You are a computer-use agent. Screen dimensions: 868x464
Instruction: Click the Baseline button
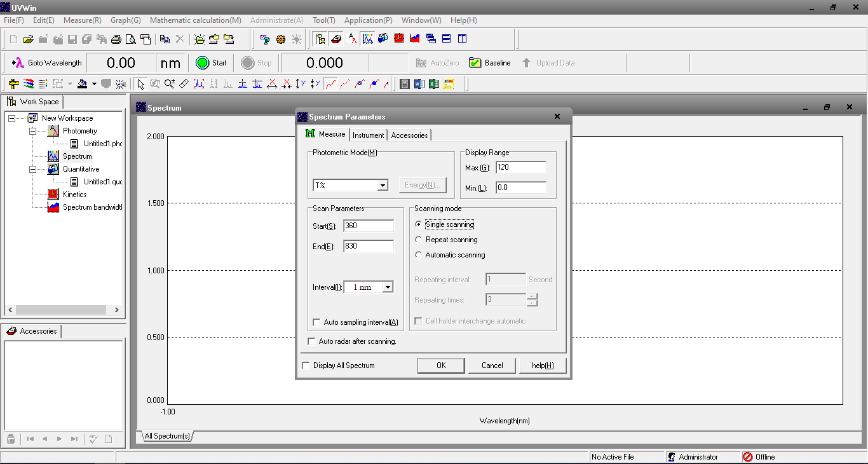[x=490, y=63]
